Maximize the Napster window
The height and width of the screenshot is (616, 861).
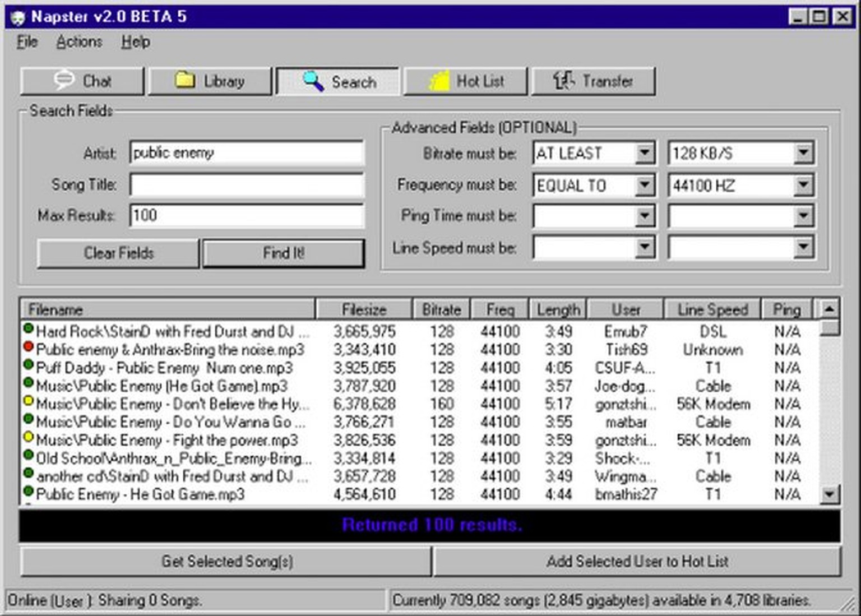(819, 17)
